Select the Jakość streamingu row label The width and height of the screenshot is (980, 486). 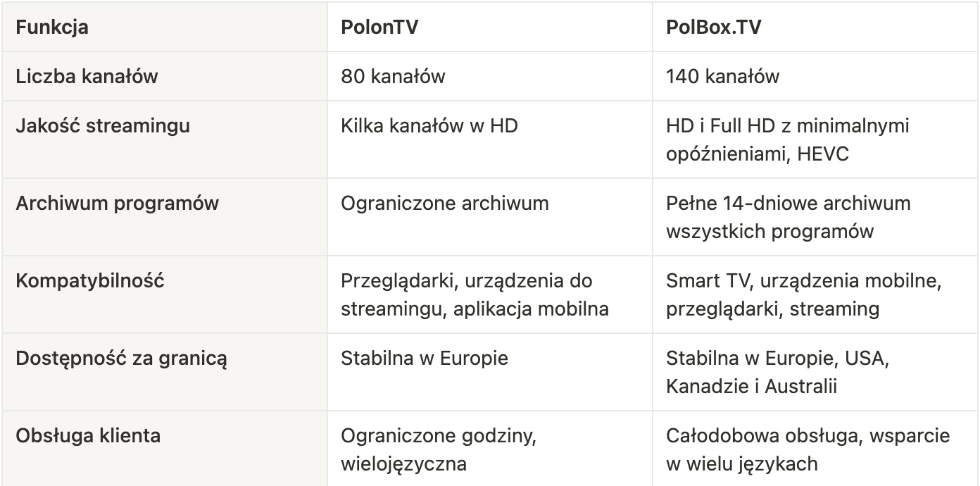[x=103, y=126]
